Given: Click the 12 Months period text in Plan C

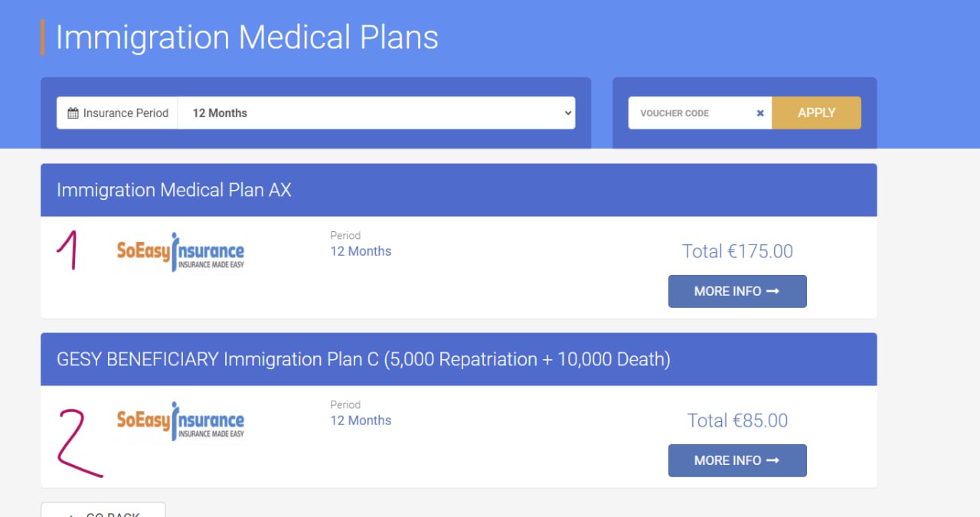Looking at the screenshot, I should (361, 420).
